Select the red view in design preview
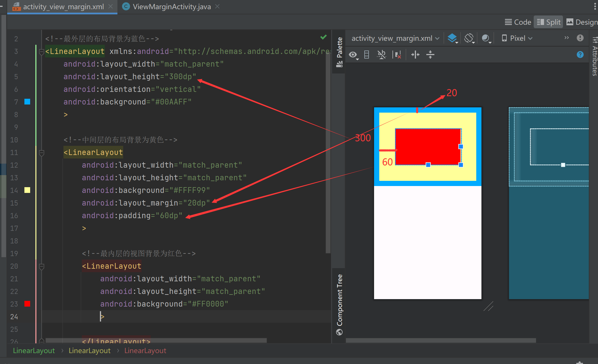The height and width of the screenshot is (364, 598). (x=428, y=147)
